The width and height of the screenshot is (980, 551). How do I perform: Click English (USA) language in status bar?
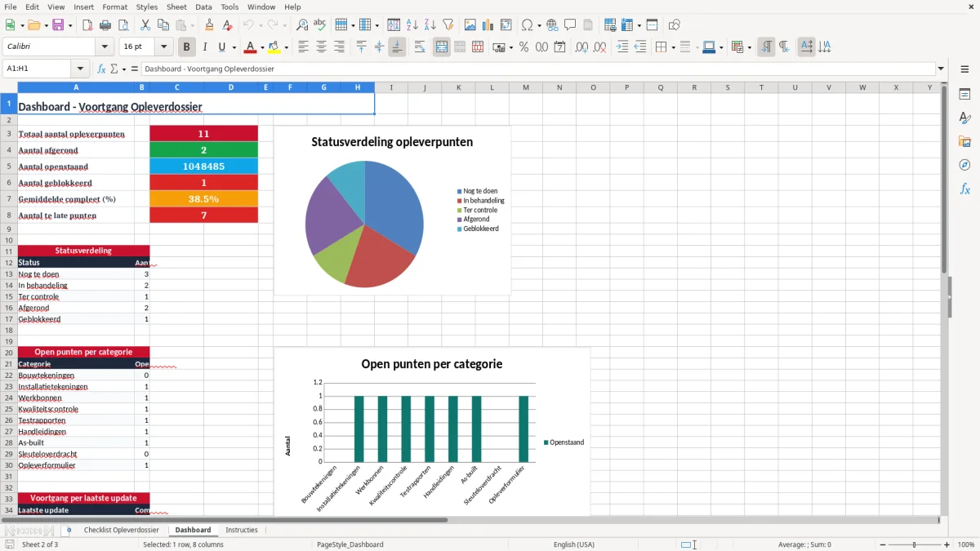tap(574, 544)
